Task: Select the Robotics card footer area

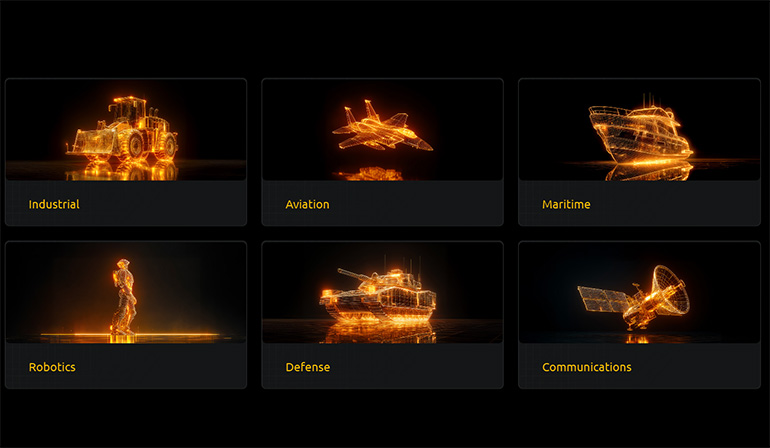Action: click(x=126, y=365)
